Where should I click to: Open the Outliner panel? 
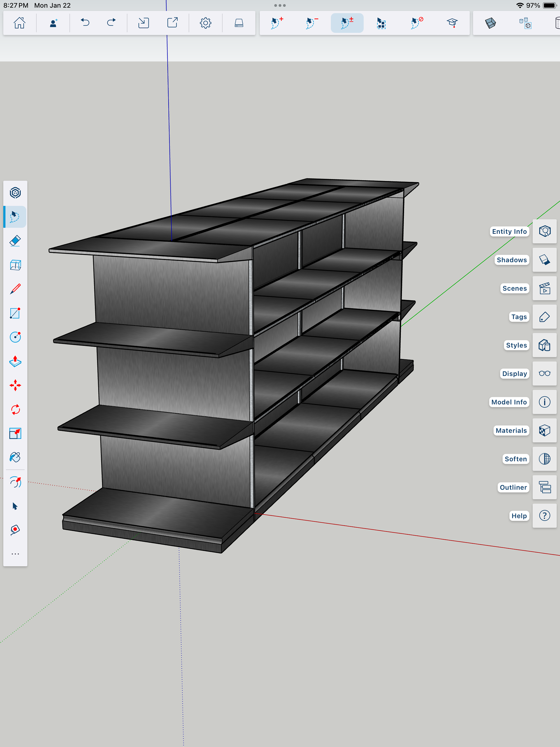click(545, 487)
